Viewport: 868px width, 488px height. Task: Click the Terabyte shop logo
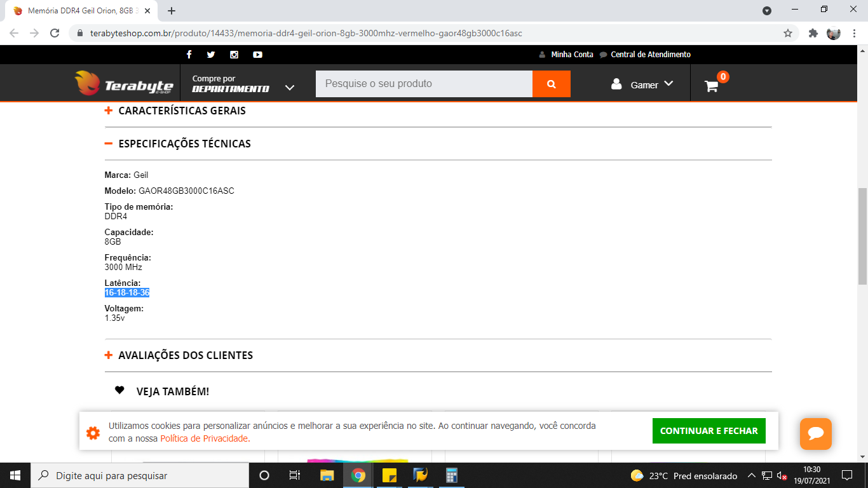pos(124,83)
